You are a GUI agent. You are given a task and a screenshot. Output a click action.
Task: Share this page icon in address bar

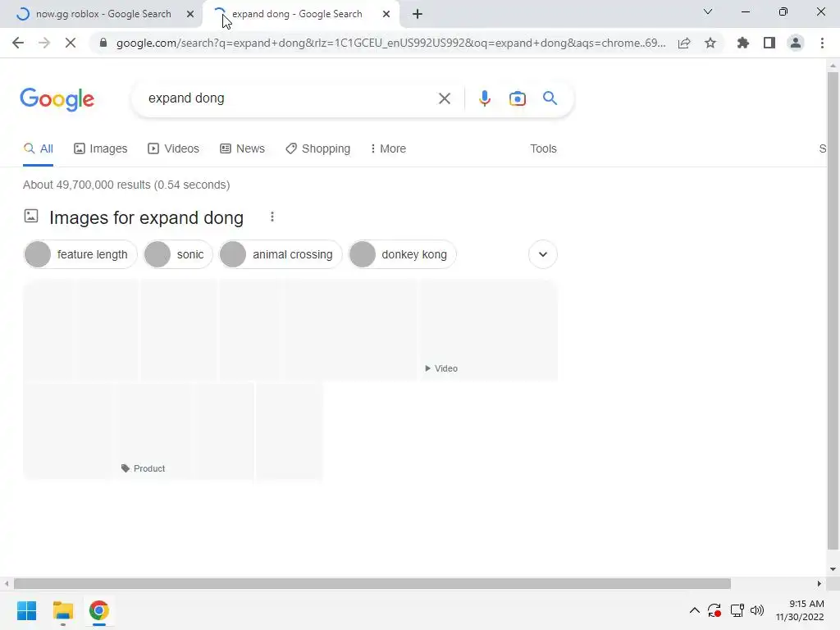click(x=684, y=43)
